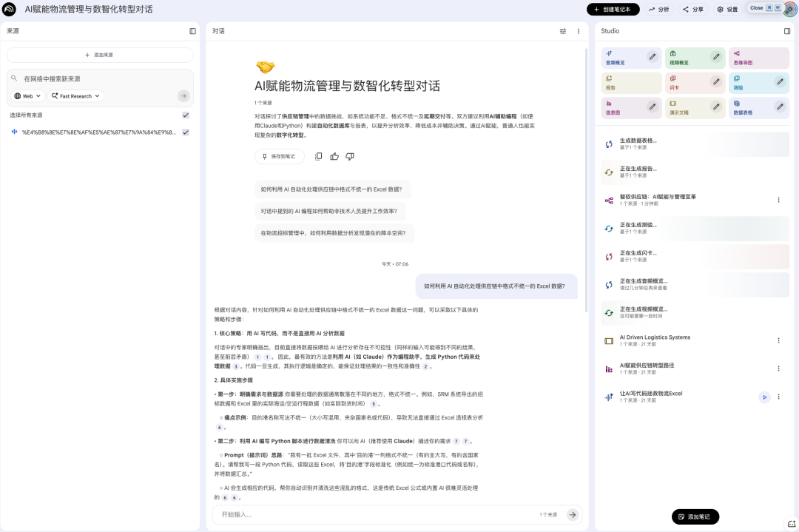The height and width of the screenshot is (532, 799).
Task: Click the NotebookLM logo icon
Action: (9, 9)
